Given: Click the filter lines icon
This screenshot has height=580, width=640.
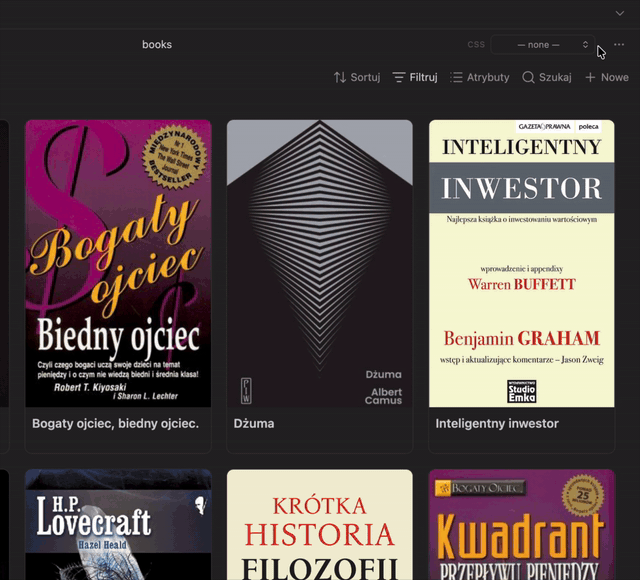Looking at the screenshot, I should click(x=399, y=77).
